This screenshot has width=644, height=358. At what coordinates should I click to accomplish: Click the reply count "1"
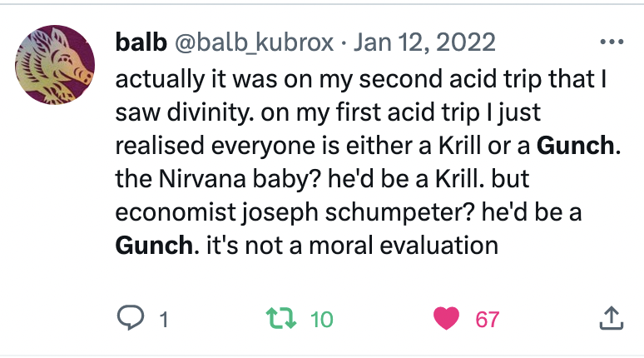click(x=164, y=319)
